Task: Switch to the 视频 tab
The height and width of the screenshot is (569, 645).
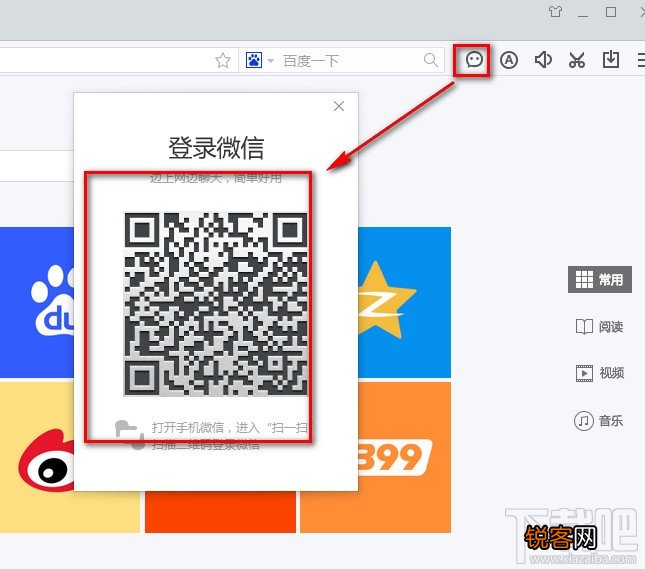Action: pos(600,373)
